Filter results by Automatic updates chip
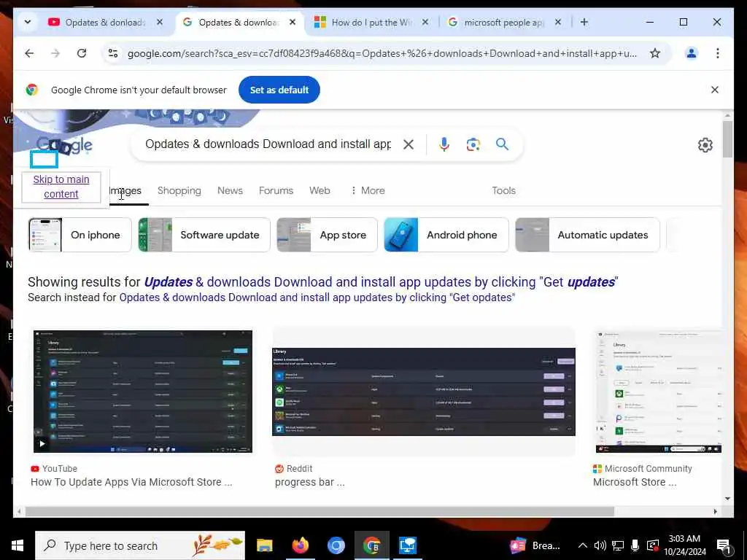747x560 pixels. click(587, 235)
